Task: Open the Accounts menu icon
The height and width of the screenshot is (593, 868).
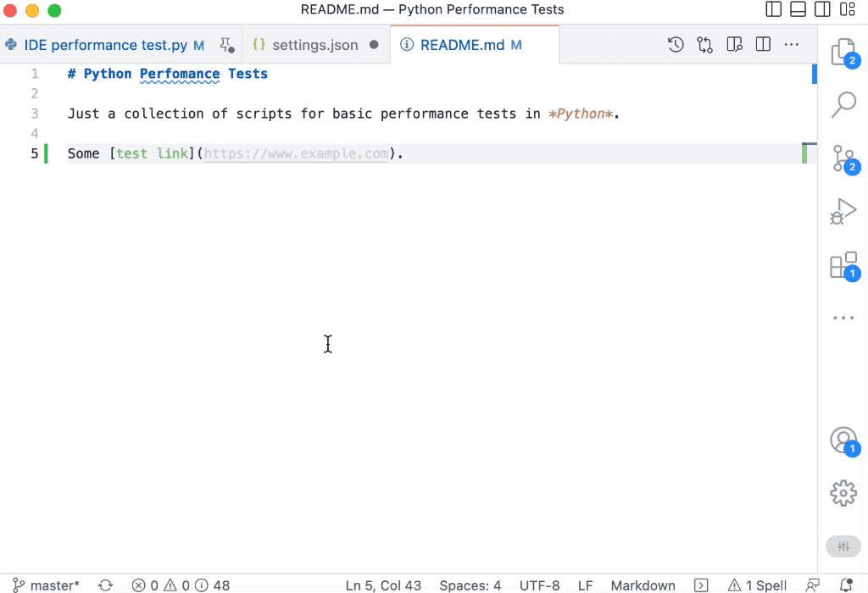Action: (x=843, y=441)
